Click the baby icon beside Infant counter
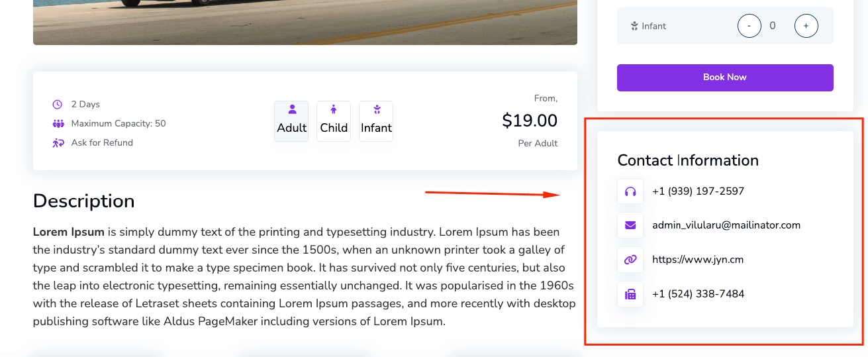The width and height of the screenshot is (868, 357). [634, 26]
